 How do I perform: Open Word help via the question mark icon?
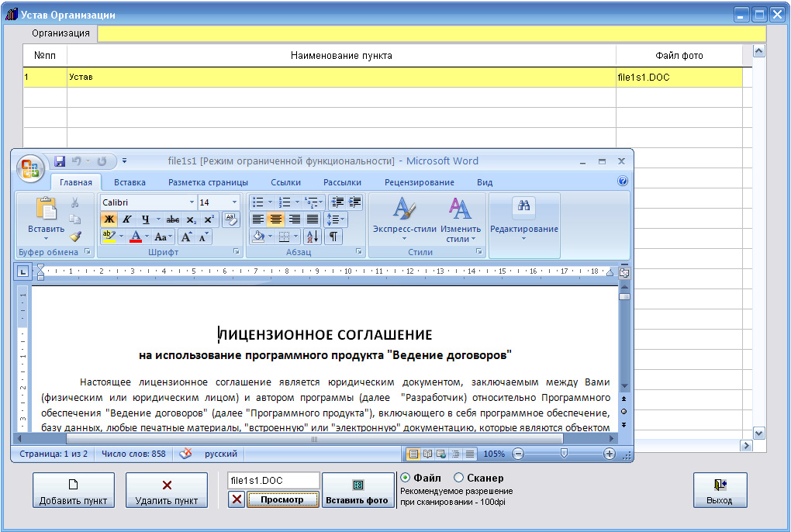(x=622, y=181)
